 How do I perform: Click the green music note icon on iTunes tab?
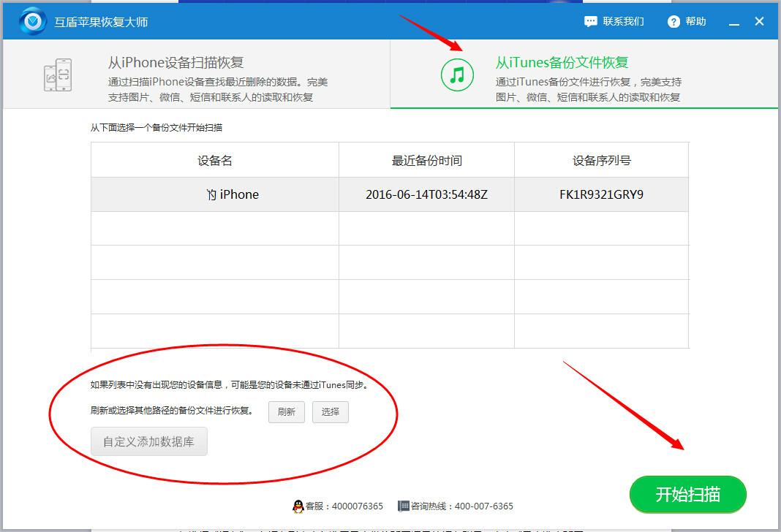point(457,74)
